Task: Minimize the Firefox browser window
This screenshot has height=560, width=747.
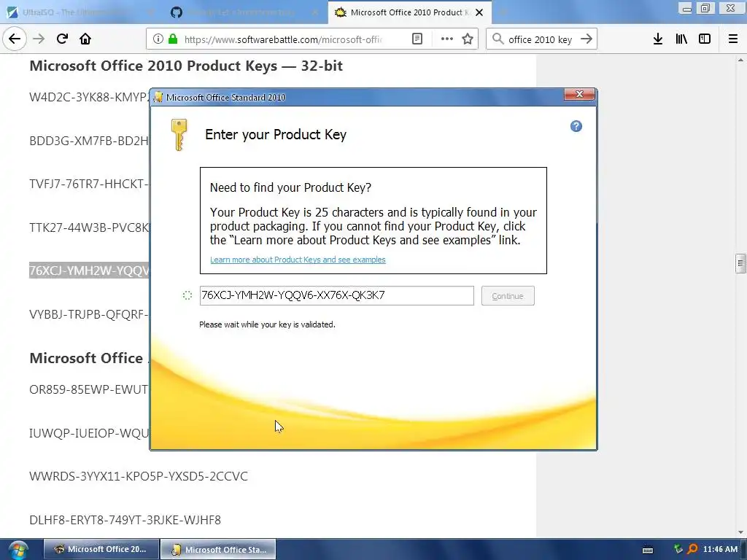Action: [686, 8]
